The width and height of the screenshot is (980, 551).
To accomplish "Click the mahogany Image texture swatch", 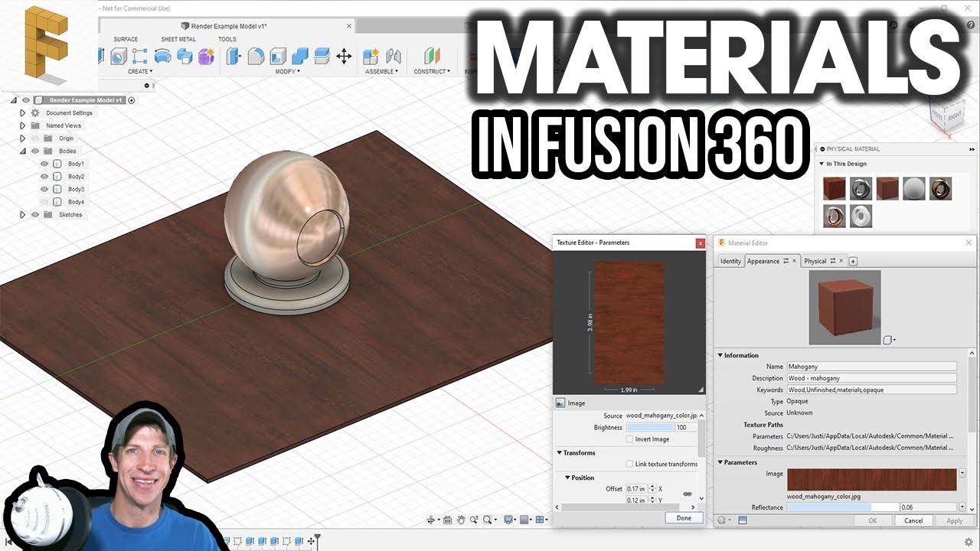I will click(872, 479).
